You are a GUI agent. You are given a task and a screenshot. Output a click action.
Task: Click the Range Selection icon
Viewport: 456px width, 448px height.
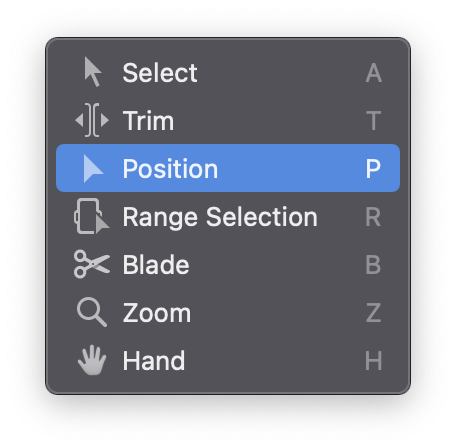pyautogui.click(x=91, y=216)
